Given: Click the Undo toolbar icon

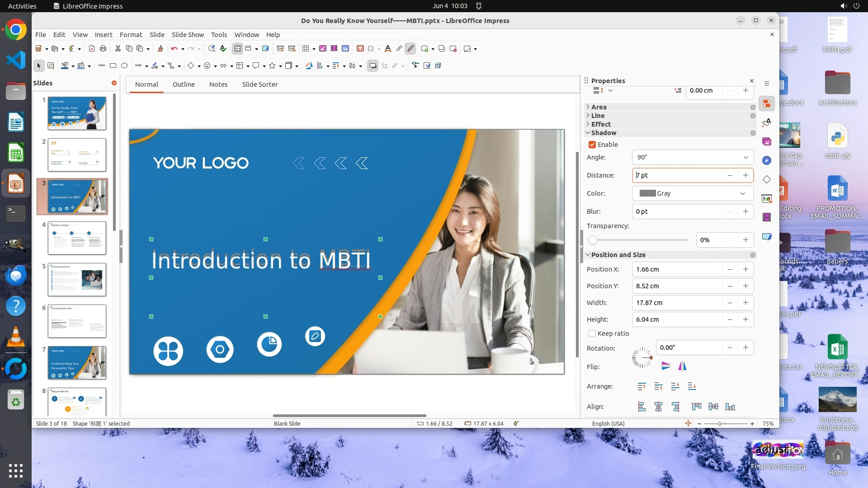Looking at the screenshot, I should (174, 49).
